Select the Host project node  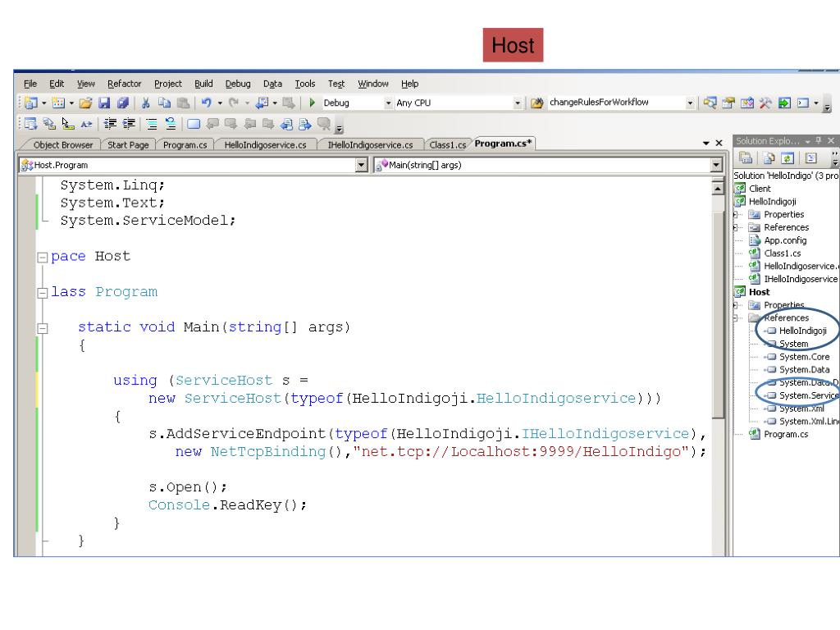(759, 293)
